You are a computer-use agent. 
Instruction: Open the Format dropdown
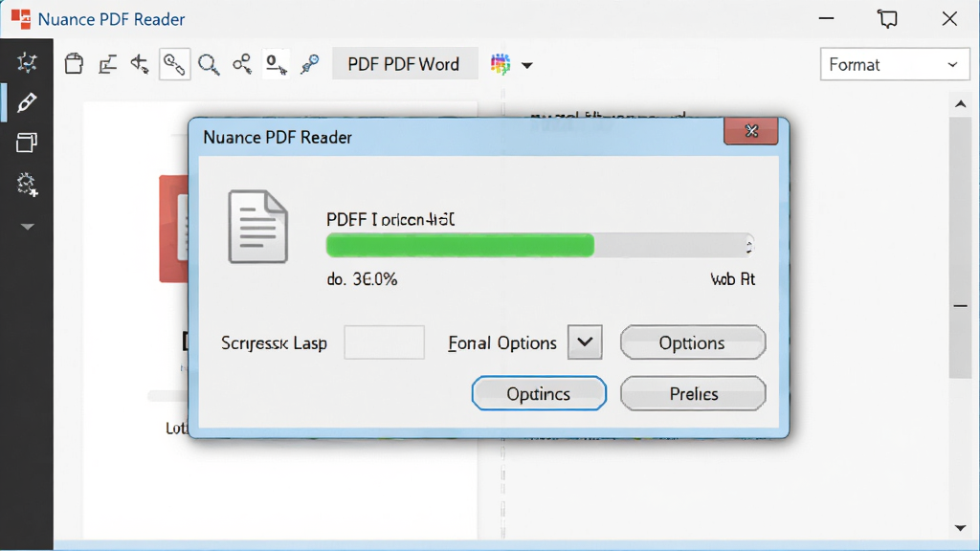coord(895,64)
